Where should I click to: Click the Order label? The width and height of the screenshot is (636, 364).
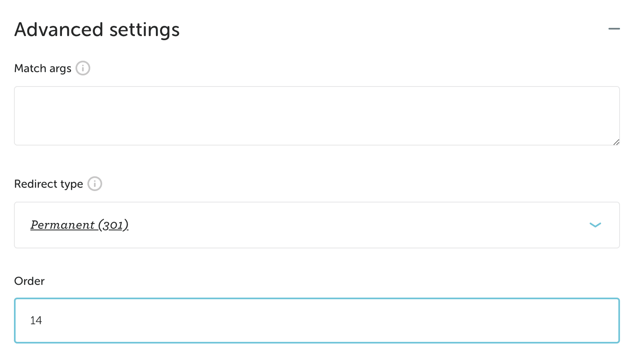coord(29,281)
